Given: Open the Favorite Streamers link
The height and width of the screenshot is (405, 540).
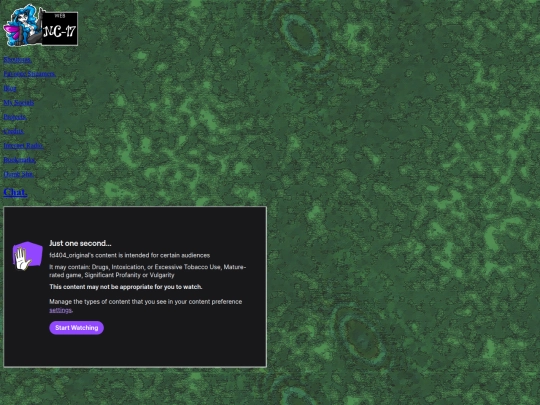Looking at the screenshot, I should click(x=30, y=74).
